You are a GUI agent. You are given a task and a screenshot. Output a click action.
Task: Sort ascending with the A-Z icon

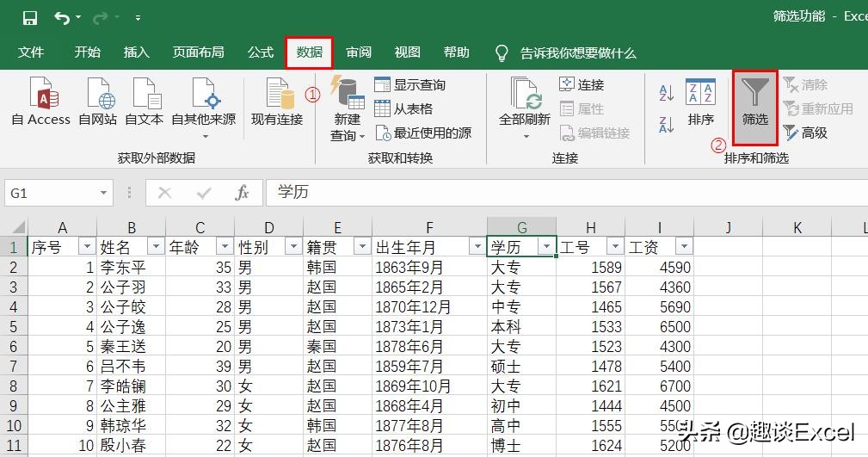coord(667,93)
